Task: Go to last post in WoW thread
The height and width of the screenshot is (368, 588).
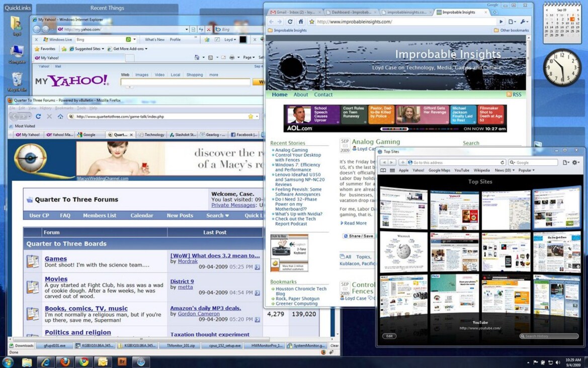Action: coord(257,267)
